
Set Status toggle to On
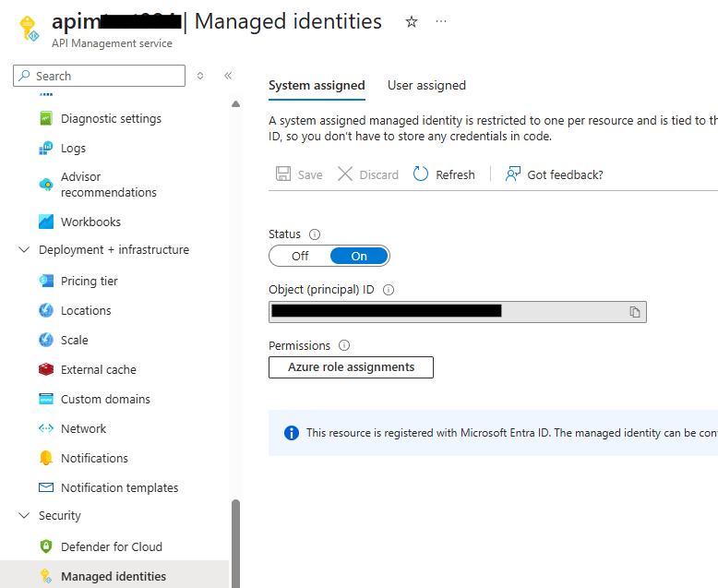pyautogui.click(x=359, y=256)
